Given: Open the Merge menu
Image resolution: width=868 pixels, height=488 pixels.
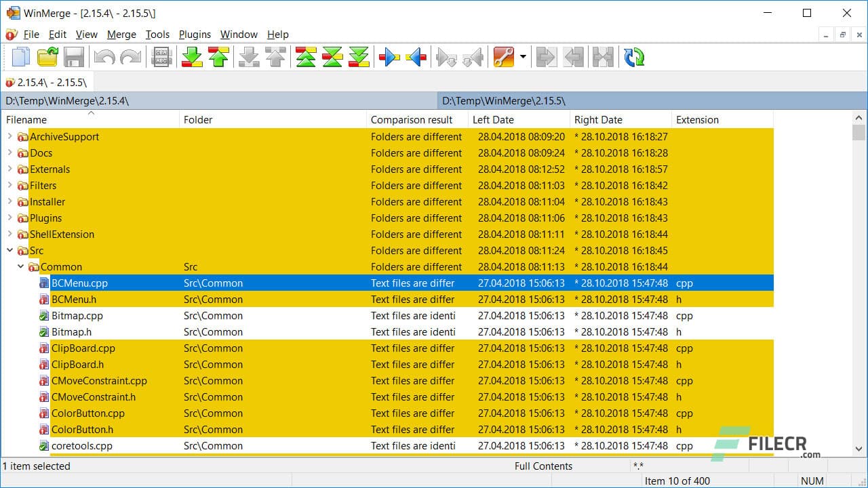Looking at the screenshot, I should tap(121, 34).
